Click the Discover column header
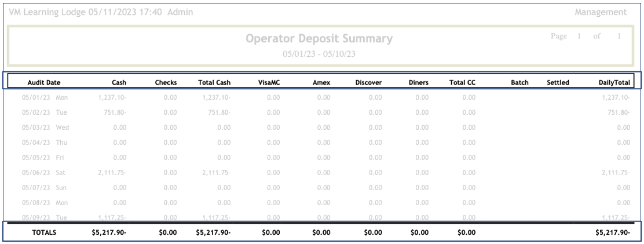This screenshot has height=244, width=644. (x=368, y=82)
